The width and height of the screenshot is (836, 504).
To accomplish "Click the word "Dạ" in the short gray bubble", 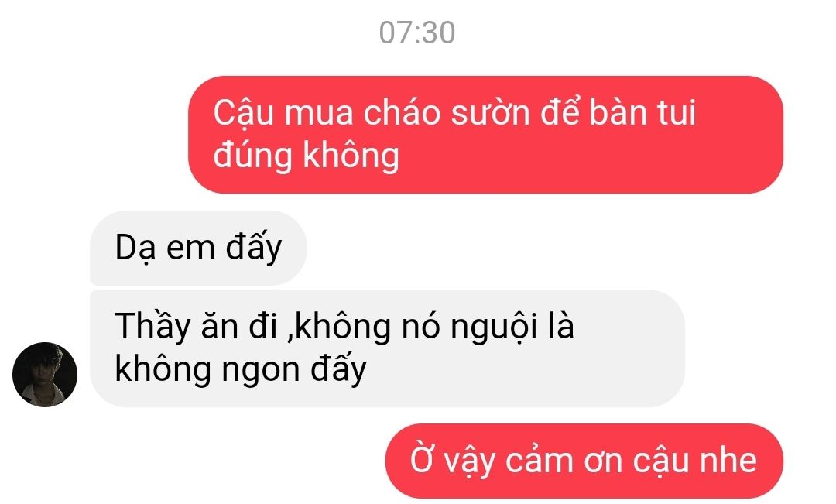I will click(x=135, y=248).
